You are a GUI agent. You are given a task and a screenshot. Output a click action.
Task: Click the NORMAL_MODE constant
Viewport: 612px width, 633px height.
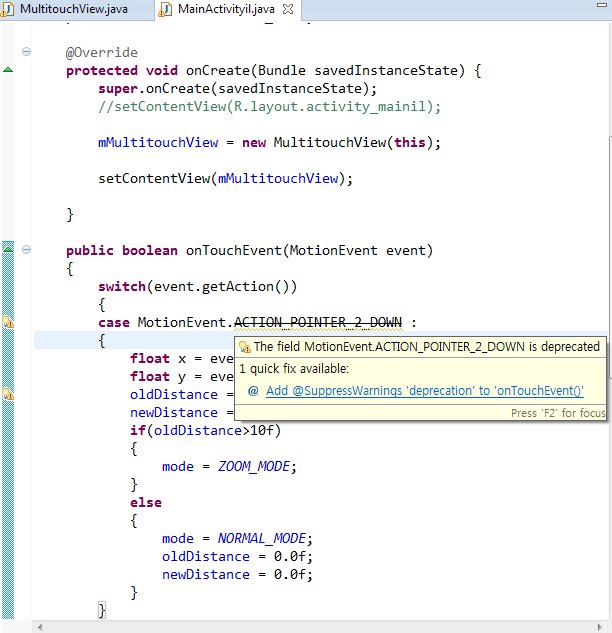coord(262,538)
